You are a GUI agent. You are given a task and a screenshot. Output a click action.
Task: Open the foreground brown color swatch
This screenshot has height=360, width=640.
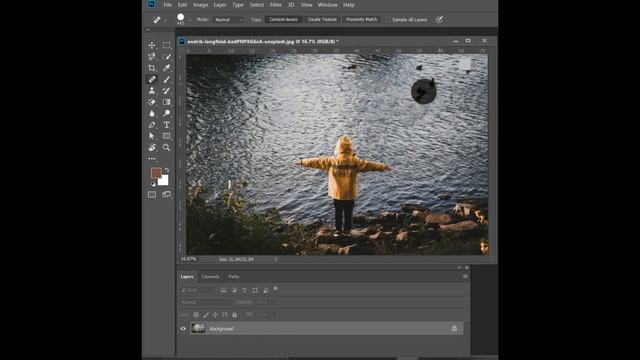tap(156, 173)
